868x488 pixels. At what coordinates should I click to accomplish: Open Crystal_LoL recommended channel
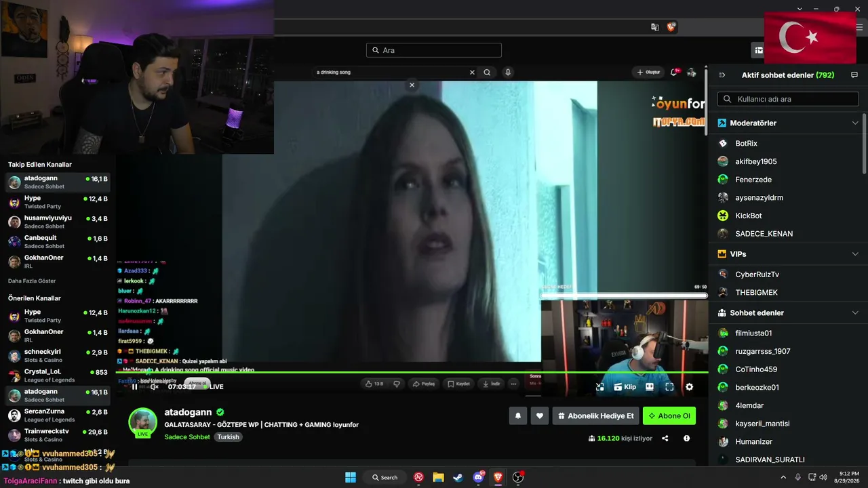coord(58,375)
